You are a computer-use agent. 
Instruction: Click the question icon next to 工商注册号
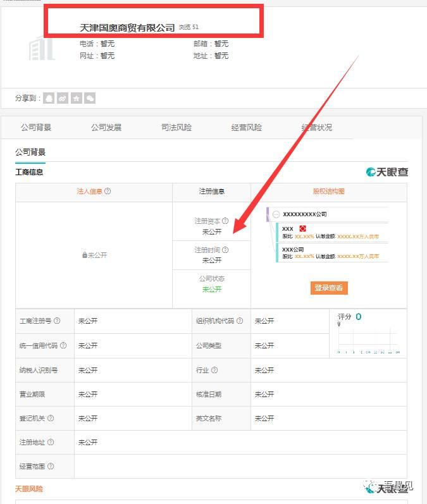(57, 321)
